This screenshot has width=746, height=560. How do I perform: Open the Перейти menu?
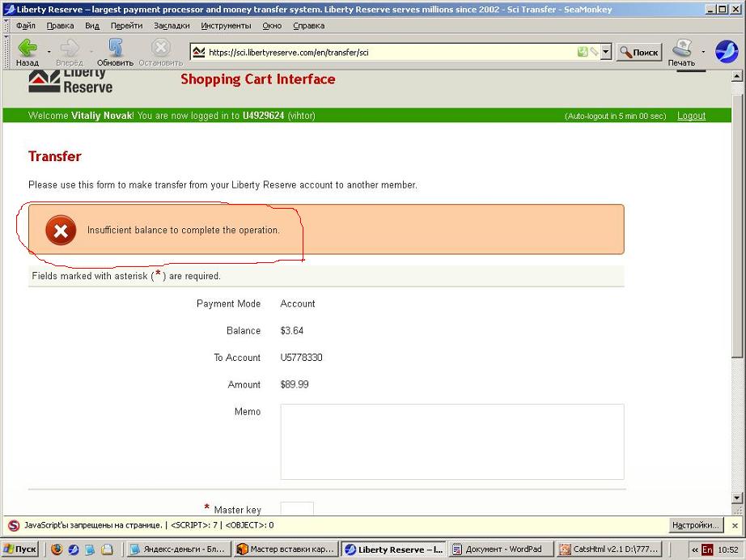pos(126,26)
